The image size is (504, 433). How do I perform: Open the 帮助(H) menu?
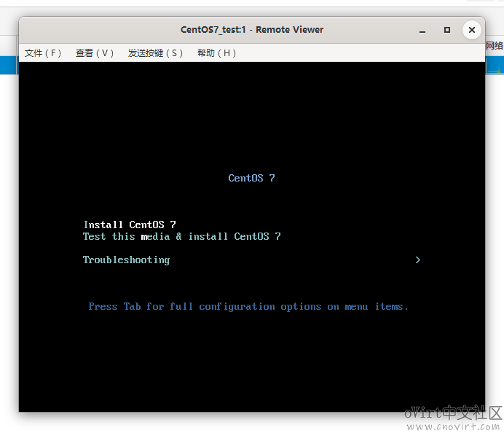coord(216,53)
